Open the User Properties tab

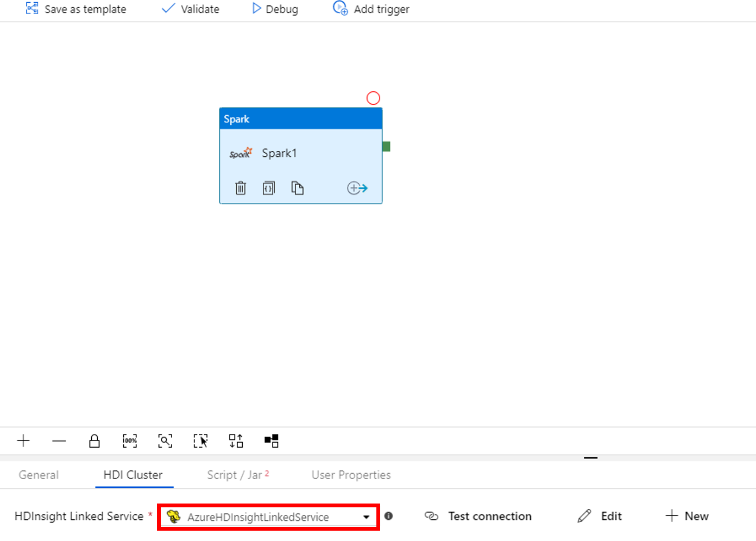(x=351, y=474)
